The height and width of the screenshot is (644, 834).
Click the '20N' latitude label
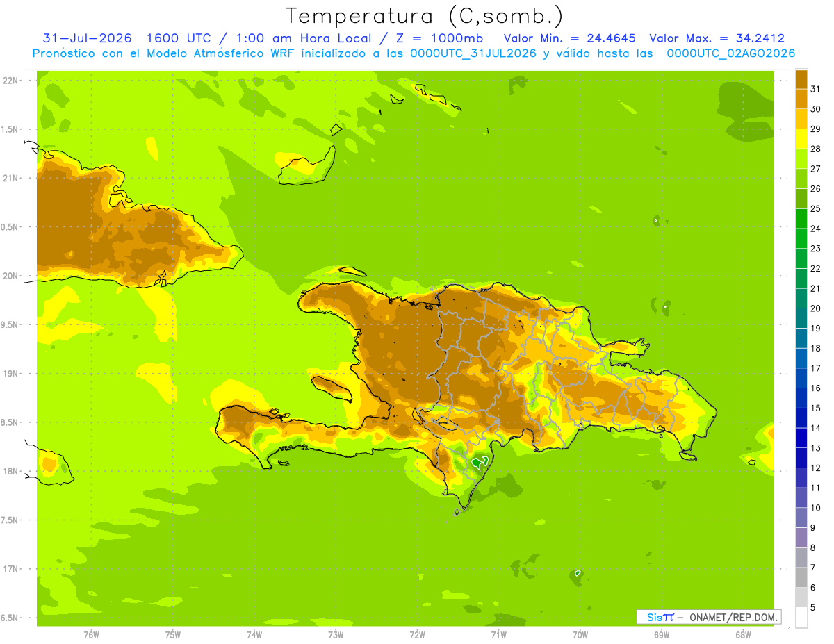click(x=11, y=276)
